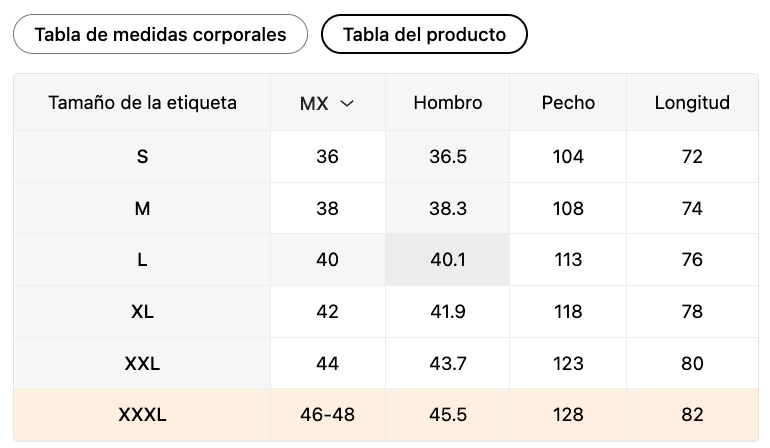
Task: Click the 72 Longitud value cell
Action: 692,157
